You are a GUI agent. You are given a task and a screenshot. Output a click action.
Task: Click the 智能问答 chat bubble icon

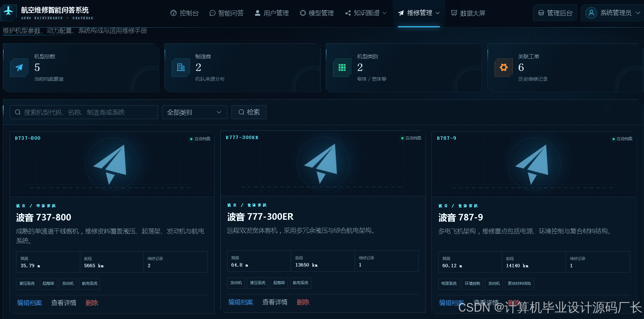click(x=212, y=13)
